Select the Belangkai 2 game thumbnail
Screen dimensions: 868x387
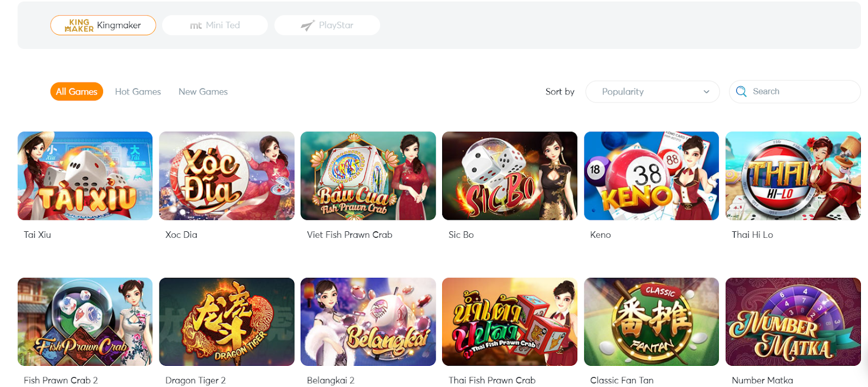click(368, 322)
